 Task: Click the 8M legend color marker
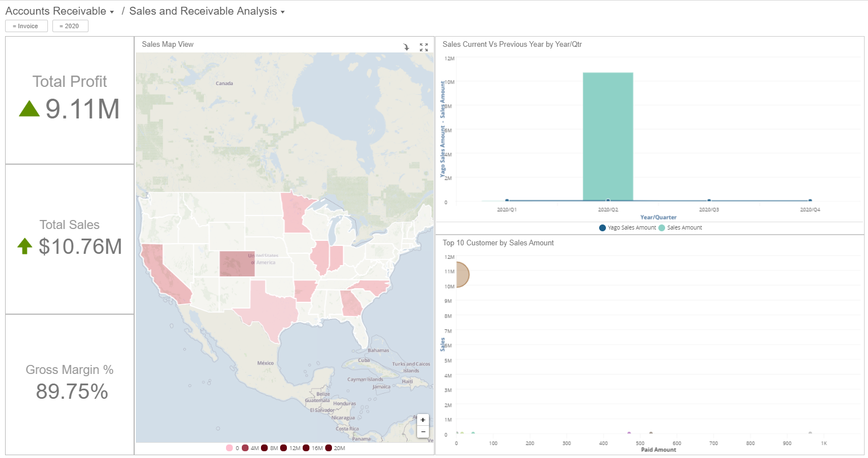pos(264,447)
